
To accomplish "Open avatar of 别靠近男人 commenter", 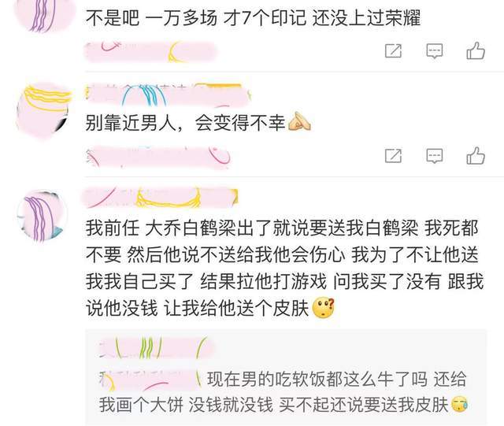I will [x=43, y=109].
